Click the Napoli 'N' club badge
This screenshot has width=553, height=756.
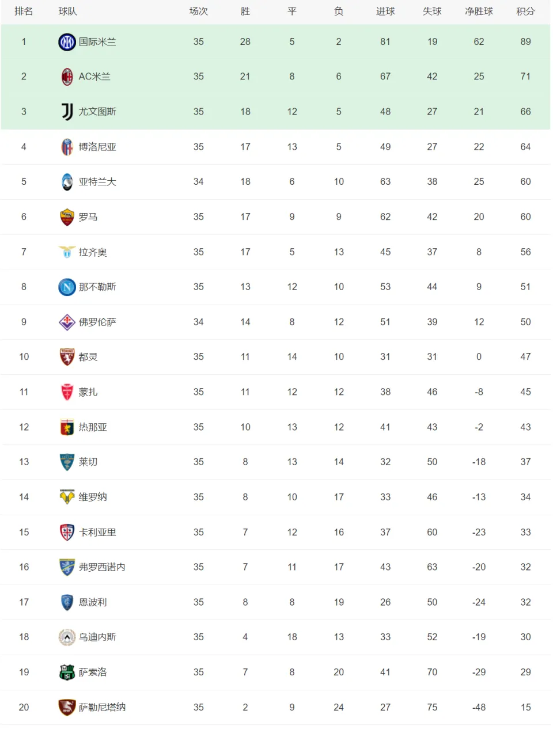click(x=67, y=287)
